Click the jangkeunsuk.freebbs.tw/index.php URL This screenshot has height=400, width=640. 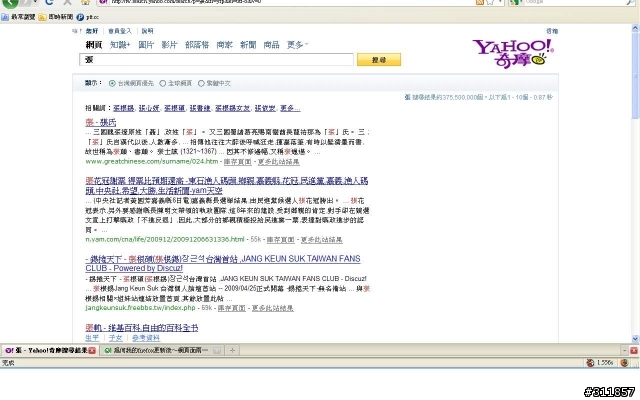click(140, 308)
